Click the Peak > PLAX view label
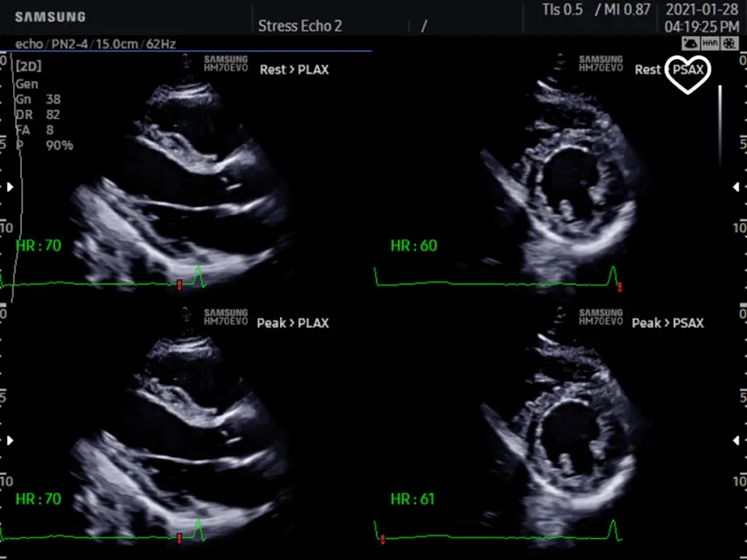Image resolution: width=747 pixels, height=560 pixels. click(x=292, y=323)
